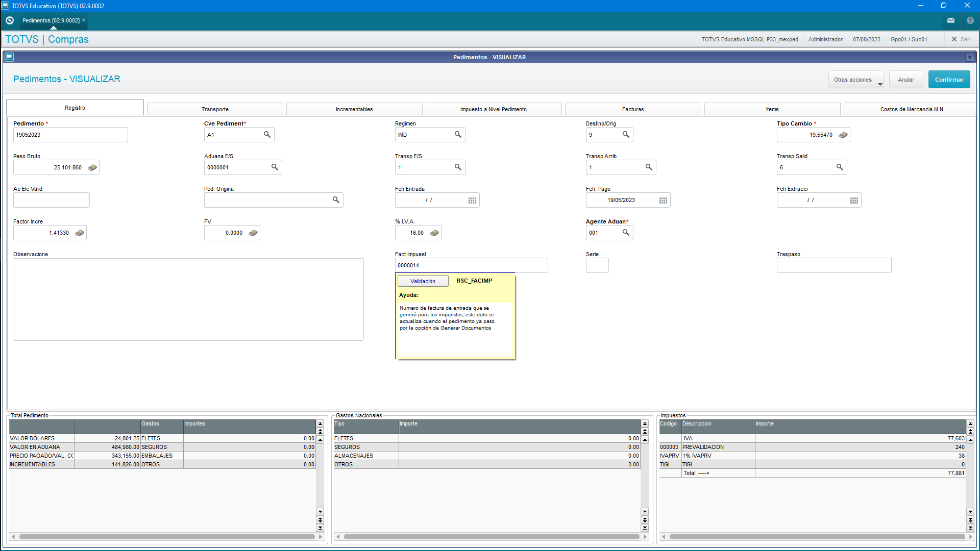Viewport: 980px width, 551px height.
Task: Click the Observacione text area
Action: point(189,299)
